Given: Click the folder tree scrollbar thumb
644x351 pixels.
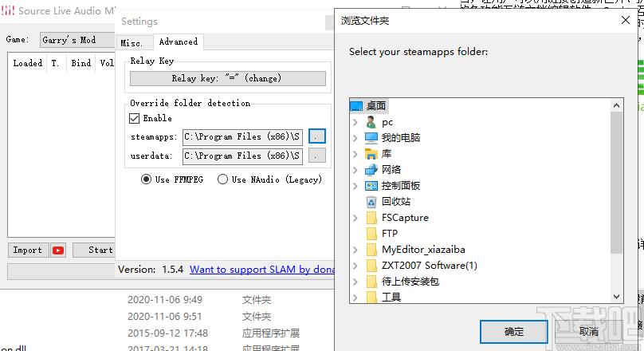Looking at the screenshot, I should 616,183.
